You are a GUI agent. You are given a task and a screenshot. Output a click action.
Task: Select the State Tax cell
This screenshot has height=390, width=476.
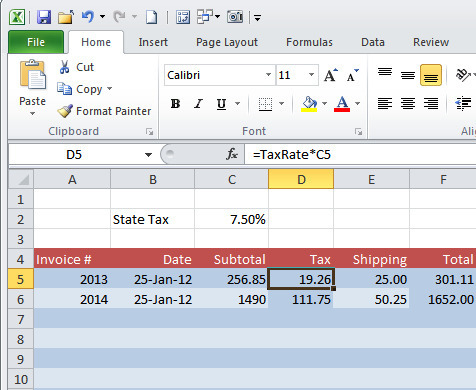click(x=152, y=219)
